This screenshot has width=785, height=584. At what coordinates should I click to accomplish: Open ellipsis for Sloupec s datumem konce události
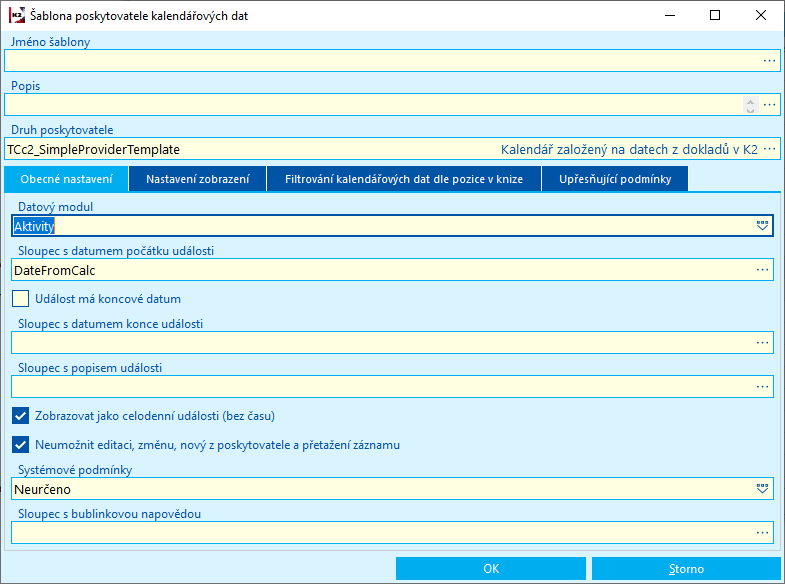[x=762, y=343]
